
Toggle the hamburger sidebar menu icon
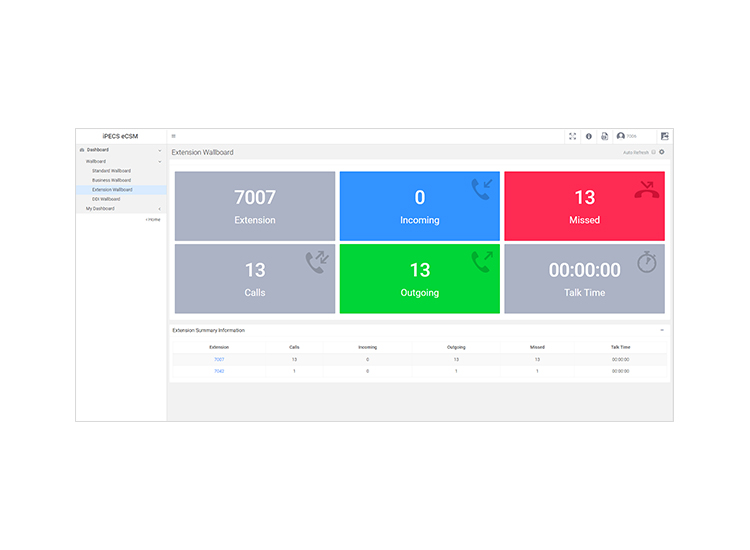174,136
